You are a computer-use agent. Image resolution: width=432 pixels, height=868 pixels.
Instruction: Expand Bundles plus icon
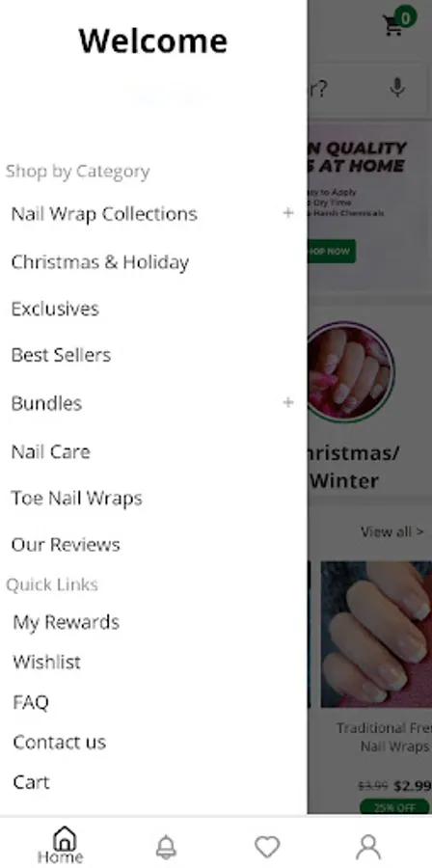(288, 402)
